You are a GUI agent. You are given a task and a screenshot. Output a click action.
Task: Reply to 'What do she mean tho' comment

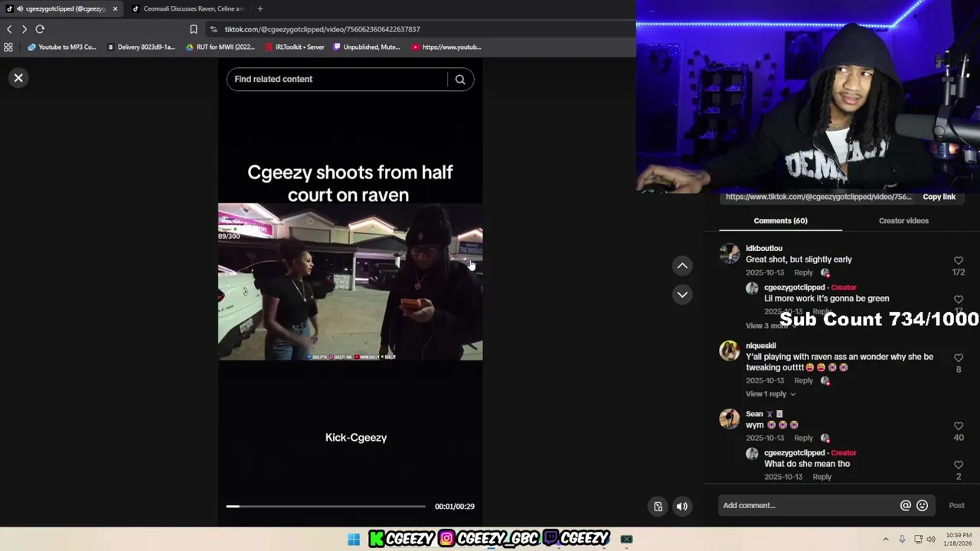(x=822, y=477)
